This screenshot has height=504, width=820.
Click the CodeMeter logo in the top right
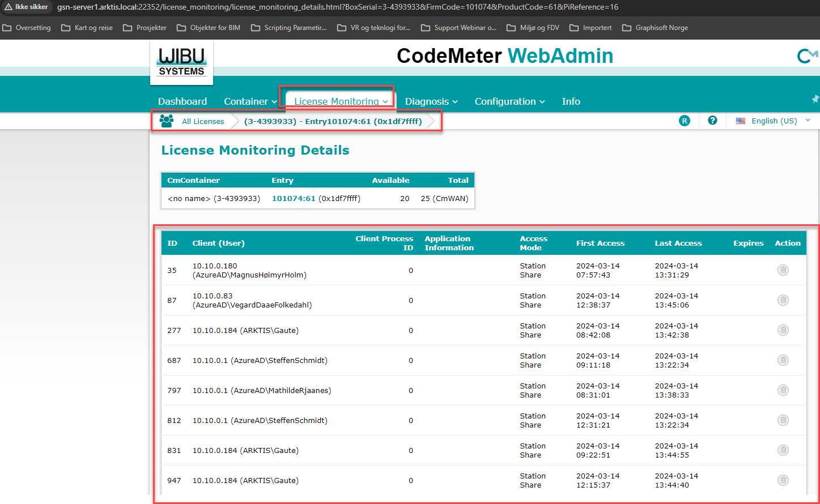click(807, 56)
